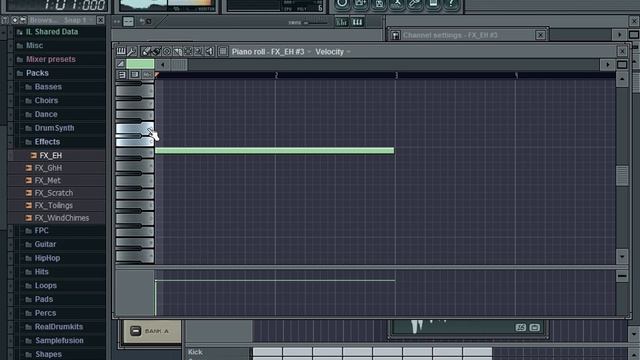
Task: Click the Channel settings window icon
Action: pos(395,36)
